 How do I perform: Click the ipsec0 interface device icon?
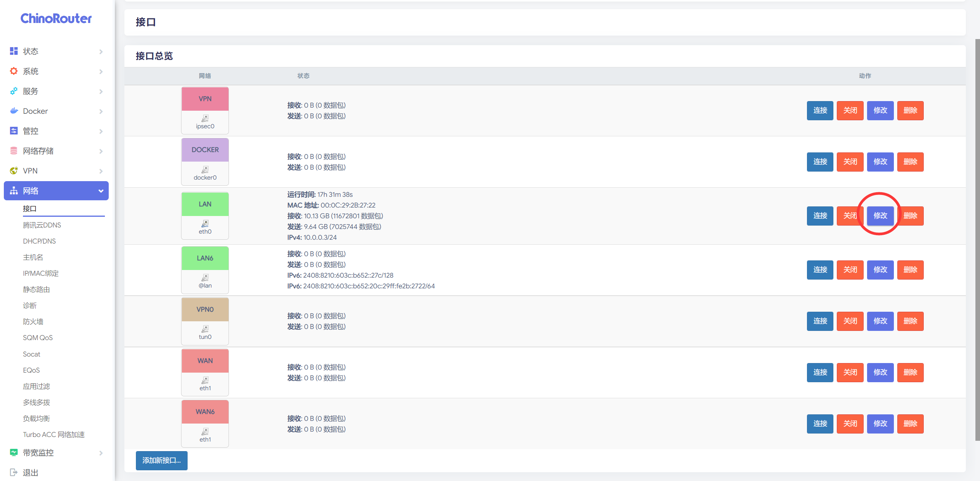(x=205, y=118)
